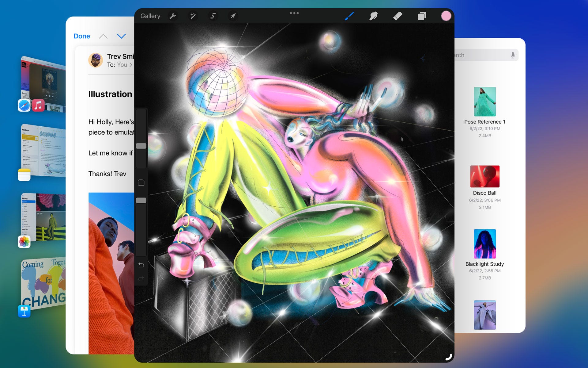Go to previous message with up chevron
The image size is (588, 368).
point(103,36)
